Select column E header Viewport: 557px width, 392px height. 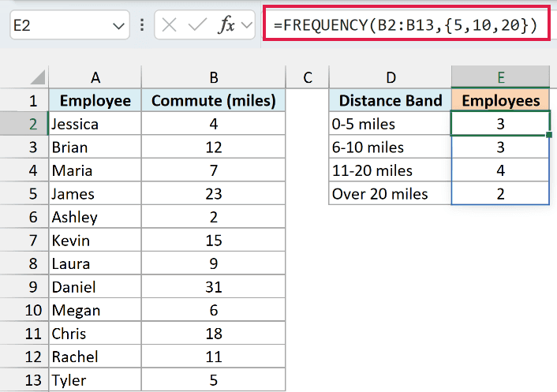[500, 77]
